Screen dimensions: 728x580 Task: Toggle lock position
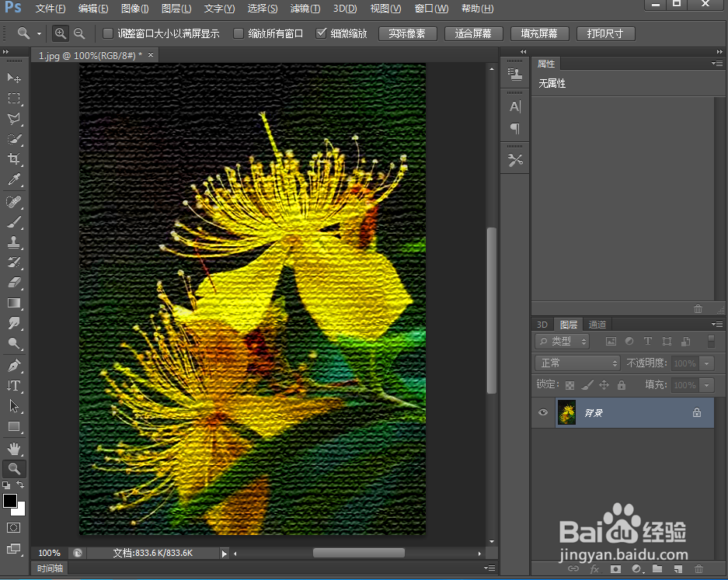tap(604, 384)
